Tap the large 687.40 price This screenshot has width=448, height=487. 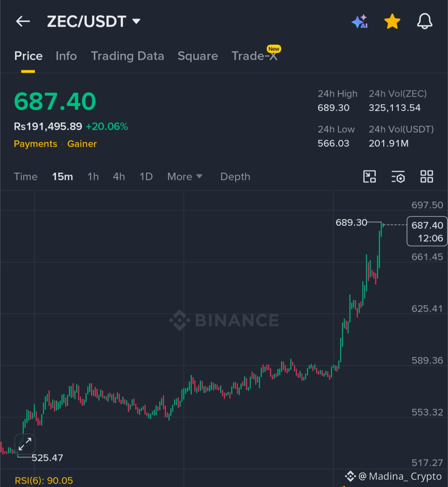pos(55,101)
